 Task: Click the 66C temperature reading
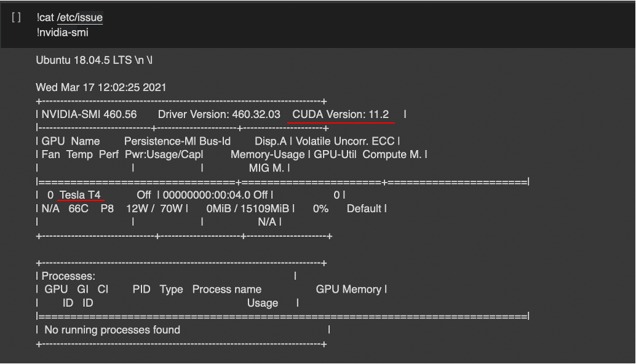click(x=78, y=208)
